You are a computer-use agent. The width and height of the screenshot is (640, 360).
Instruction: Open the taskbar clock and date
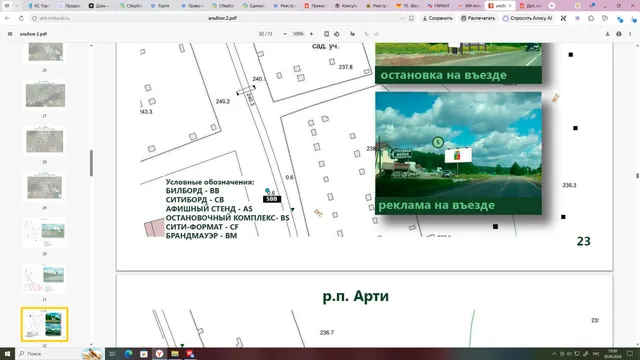tap(613, 353)
